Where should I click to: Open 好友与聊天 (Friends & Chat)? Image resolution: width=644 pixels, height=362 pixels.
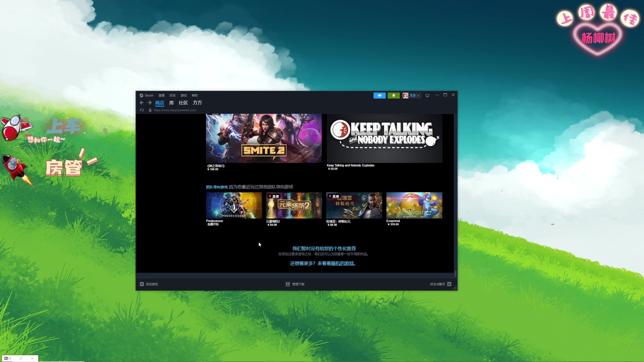(438, 284)
